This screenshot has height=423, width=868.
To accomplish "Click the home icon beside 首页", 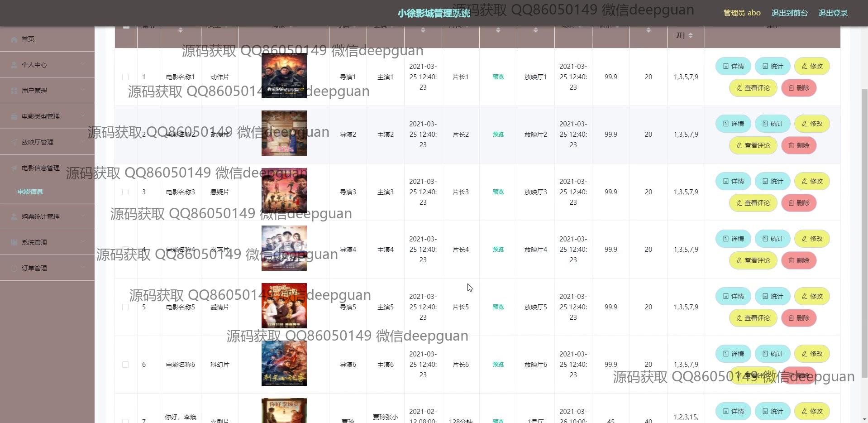I will (x=14, y=39).
